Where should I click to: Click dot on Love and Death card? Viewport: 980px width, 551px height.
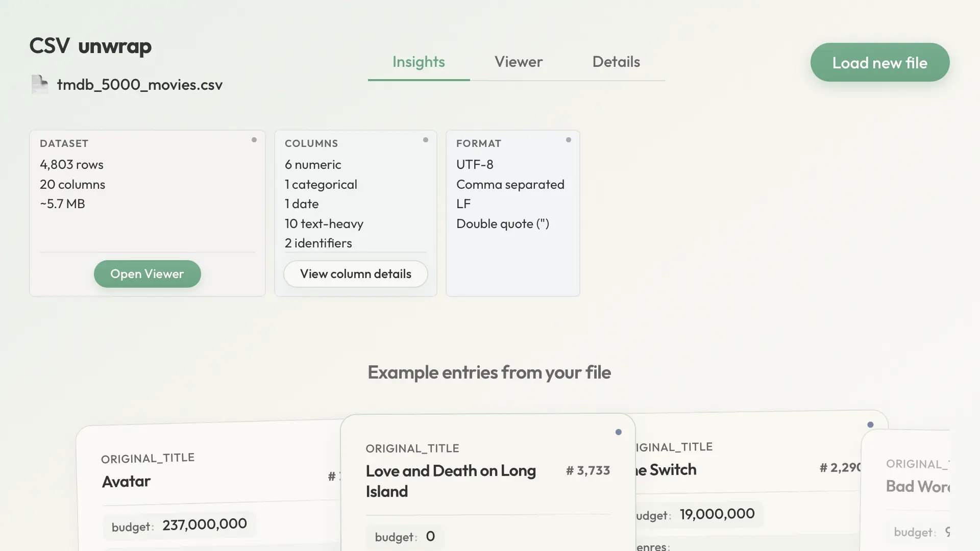click(x=619, y=432)
